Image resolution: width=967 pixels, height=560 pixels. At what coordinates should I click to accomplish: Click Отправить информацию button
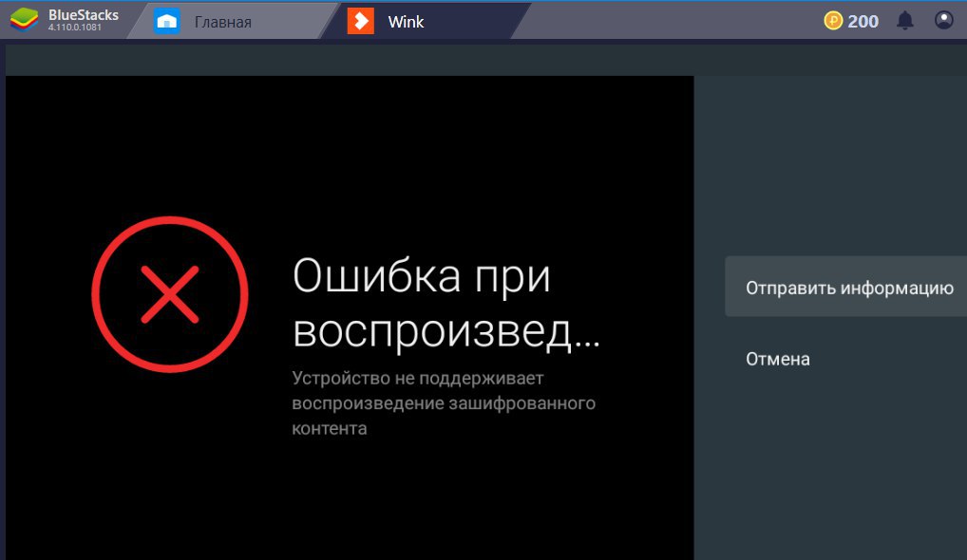846,287
